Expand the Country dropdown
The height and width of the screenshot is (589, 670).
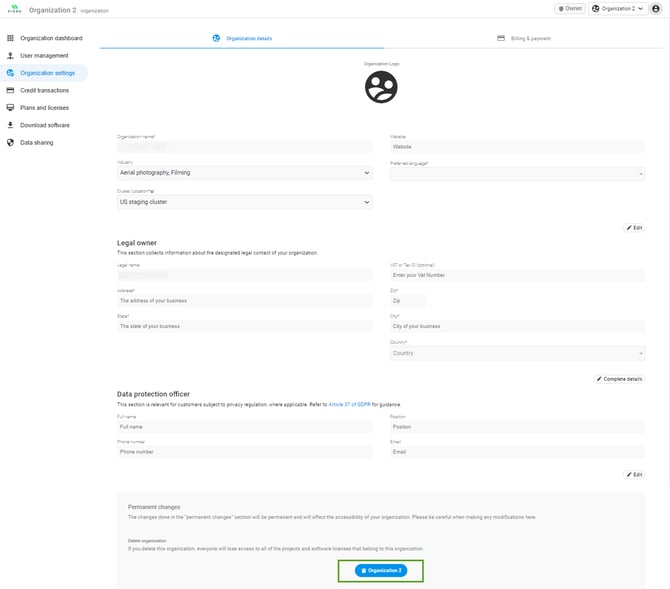[516, 353]
